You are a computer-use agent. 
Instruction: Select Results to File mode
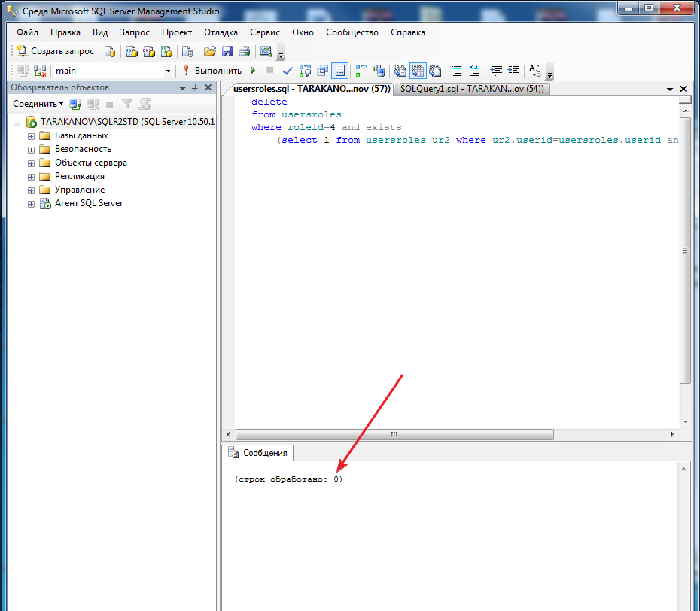[x=435, y=71]
